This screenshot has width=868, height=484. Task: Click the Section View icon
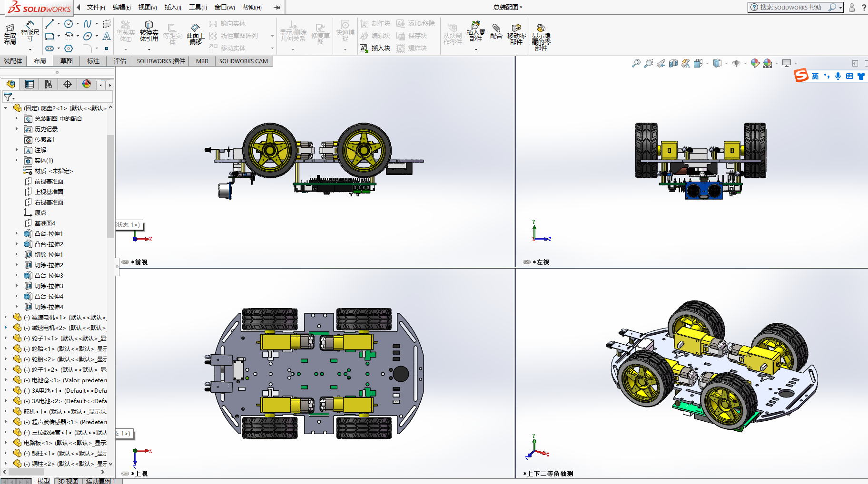click(x=673, y=63)
